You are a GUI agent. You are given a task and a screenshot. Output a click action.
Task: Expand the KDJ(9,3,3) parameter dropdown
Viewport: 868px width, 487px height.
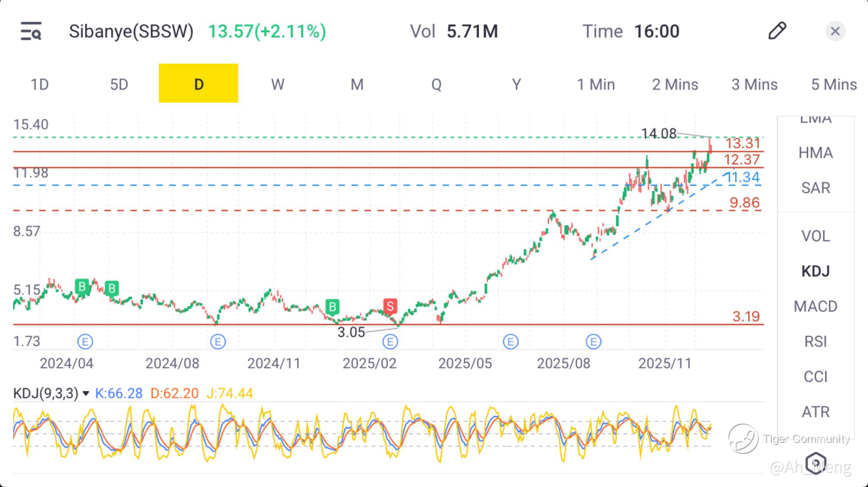tap(86, 394)
